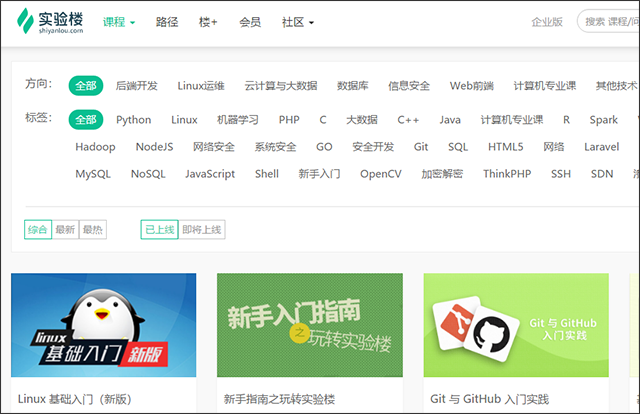This screenshot has height=414, width=640.
Task: Select the ThinkPHP tag
Action: click(x=507, y=174)
